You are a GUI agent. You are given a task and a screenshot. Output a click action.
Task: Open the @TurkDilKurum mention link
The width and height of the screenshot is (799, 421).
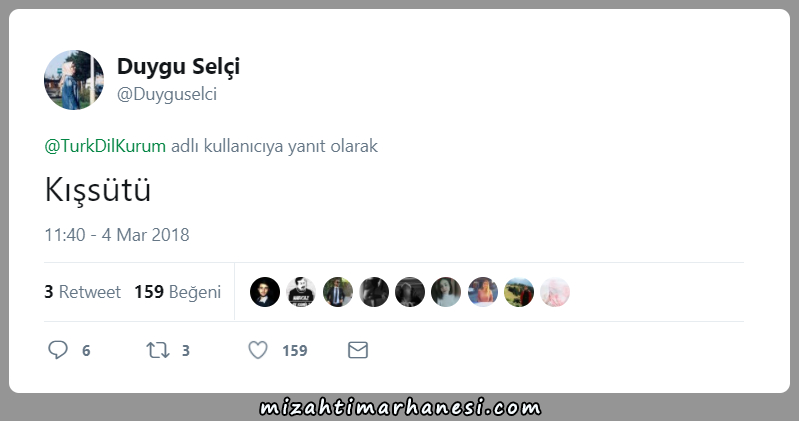point(105,146)
